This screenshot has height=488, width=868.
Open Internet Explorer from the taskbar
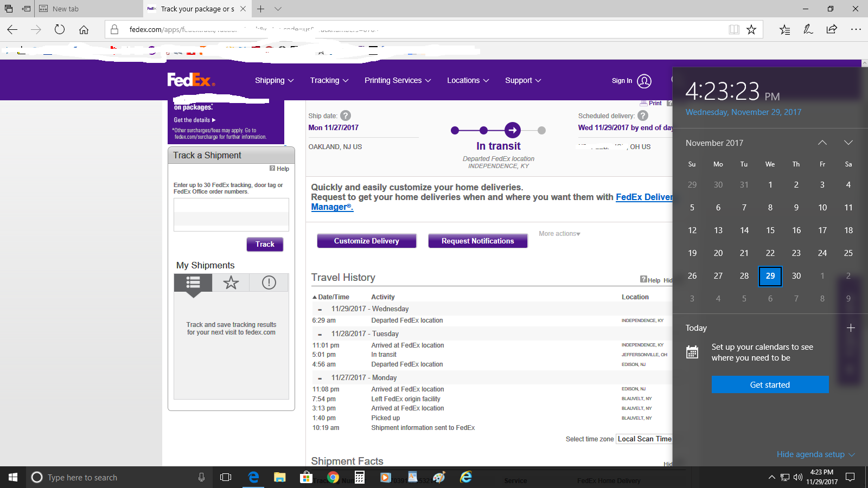tap(466, 477)
